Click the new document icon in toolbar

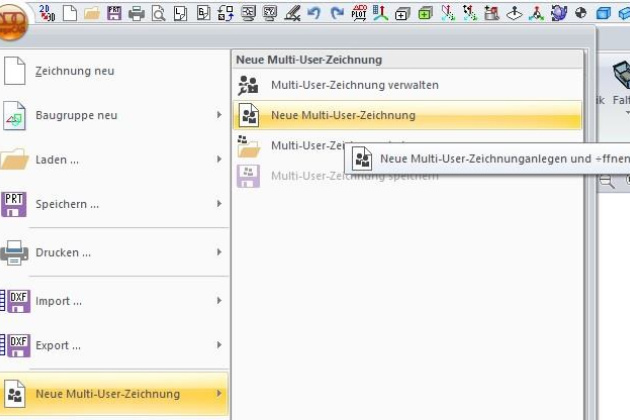click(x=69, y=13)
